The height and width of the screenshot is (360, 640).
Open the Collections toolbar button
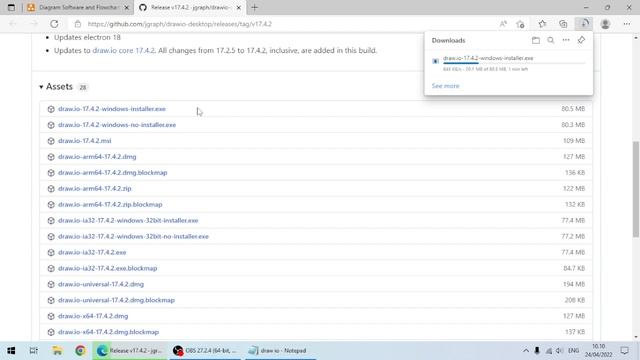coord(563,24)
